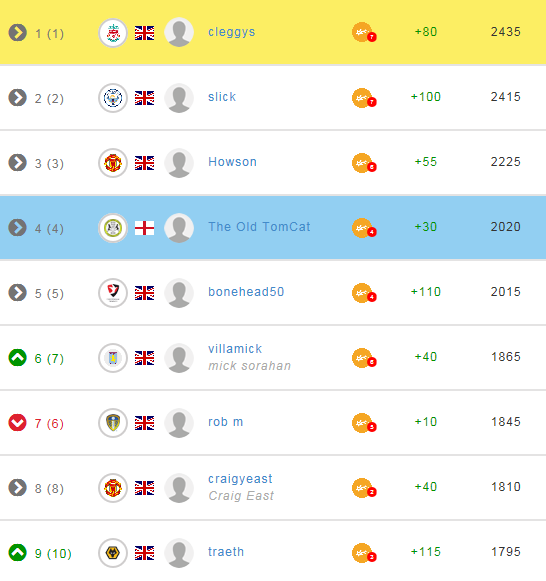546x581 pixels.
Task: Click the Leeds United crest in rob m's row
Action: click(113, 423)
